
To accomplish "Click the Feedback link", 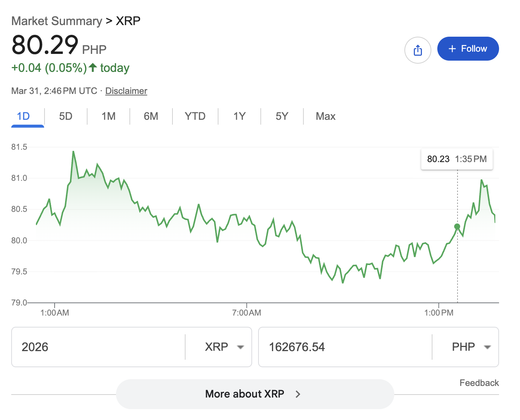I will tap(479, 383).
